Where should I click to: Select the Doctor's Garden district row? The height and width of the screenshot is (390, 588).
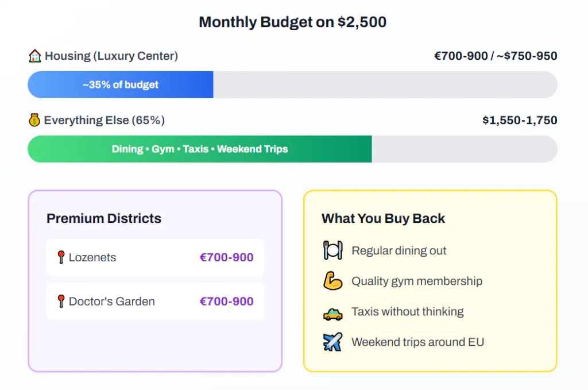pos(155,301)
